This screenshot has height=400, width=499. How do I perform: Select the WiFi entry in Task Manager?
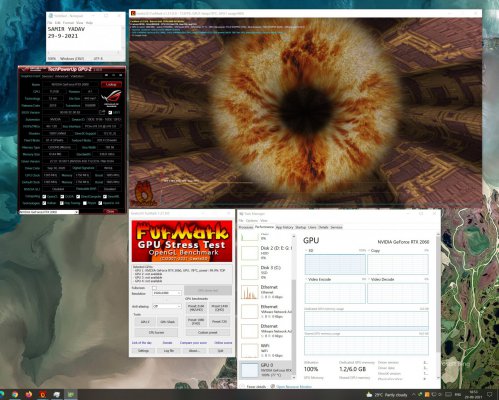coord(265,350)
